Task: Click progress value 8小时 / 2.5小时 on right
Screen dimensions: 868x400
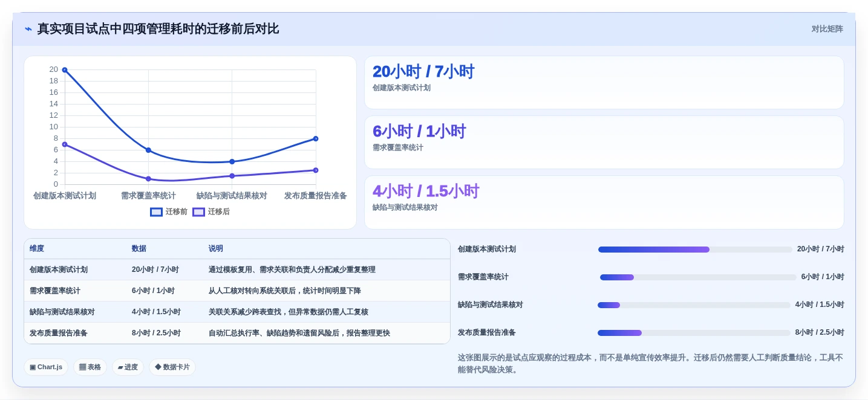Action: click(820, 333)
